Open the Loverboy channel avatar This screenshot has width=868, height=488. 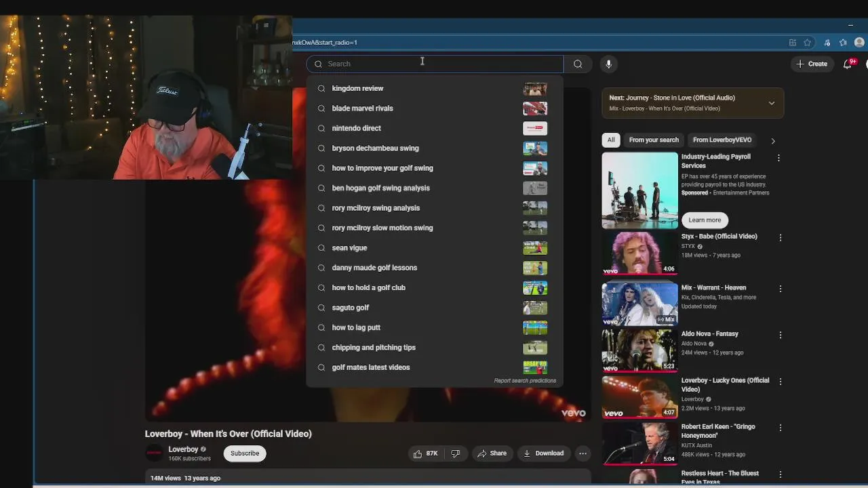coord(155,453)
